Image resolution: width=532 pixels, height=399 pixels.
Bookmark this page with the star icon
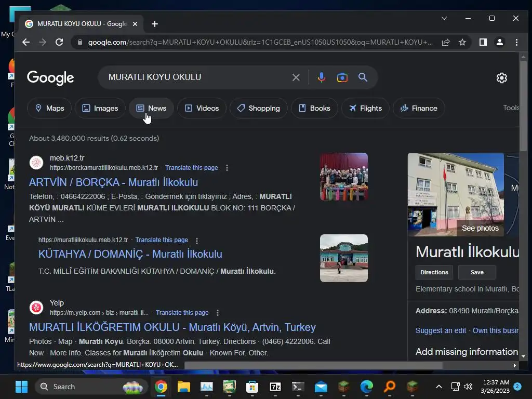tap(462, 42)
